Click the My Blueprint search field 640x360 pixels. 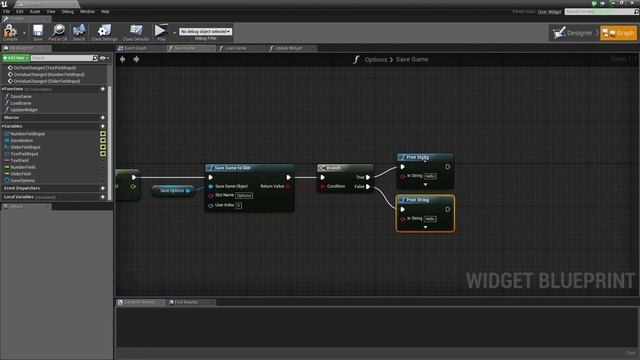pos(61,58)
